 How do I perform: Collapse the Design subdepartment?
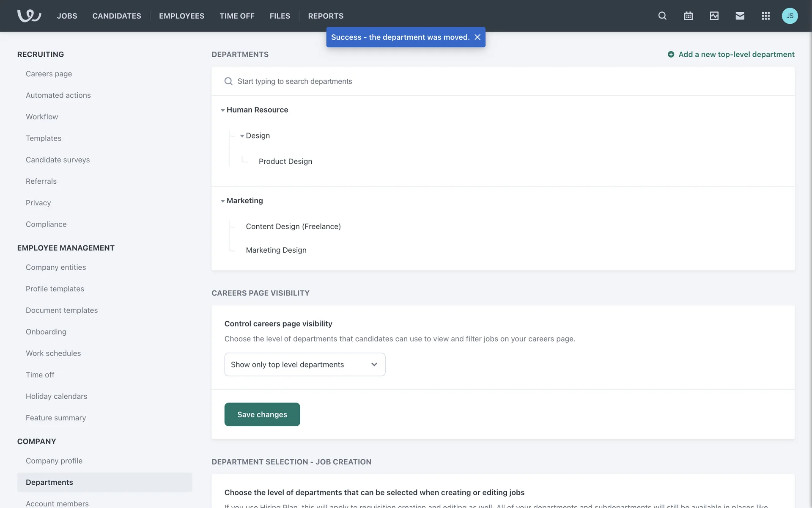(242, 136)
